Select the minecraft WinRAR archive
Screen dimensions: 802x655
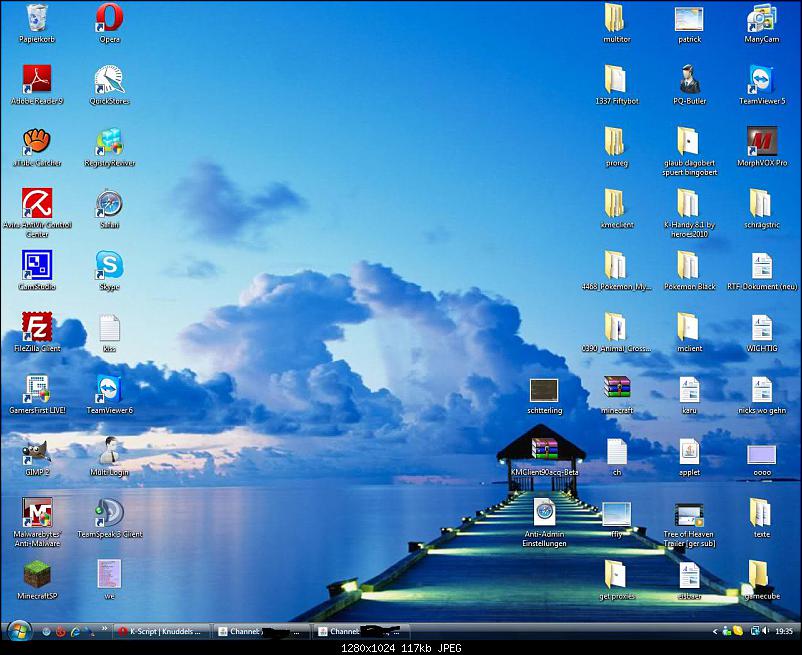[x=617, y=389]
